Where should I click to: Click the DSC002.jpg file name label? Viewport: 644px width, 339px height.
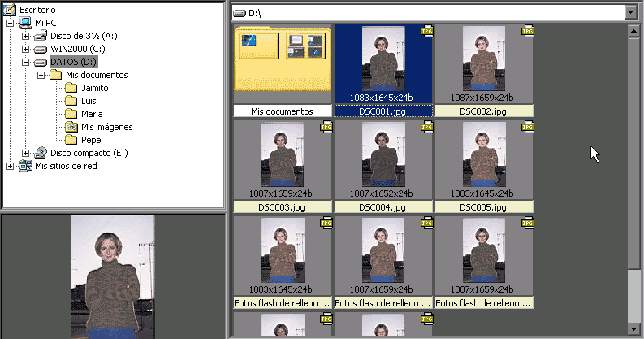[x=484, y=111]
